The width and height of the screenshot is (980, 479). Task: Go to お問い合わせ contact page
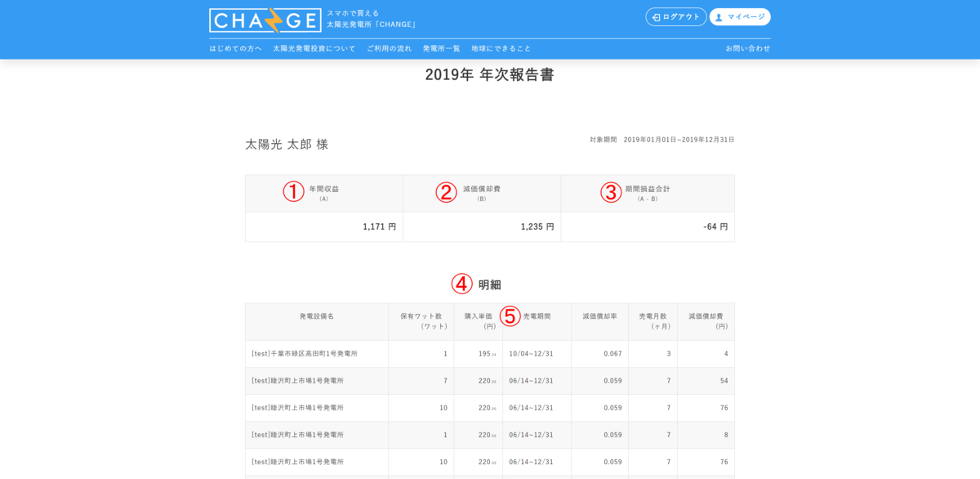(748, 48)
